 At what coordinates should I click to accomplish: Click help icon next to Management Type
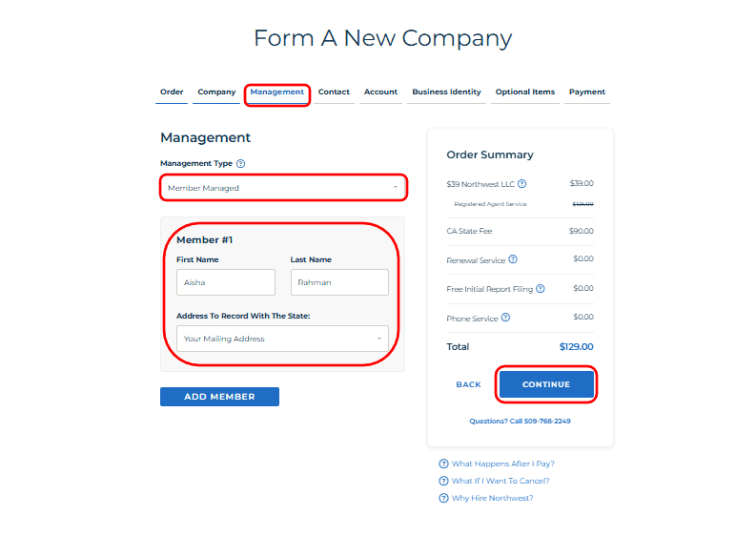240,163
